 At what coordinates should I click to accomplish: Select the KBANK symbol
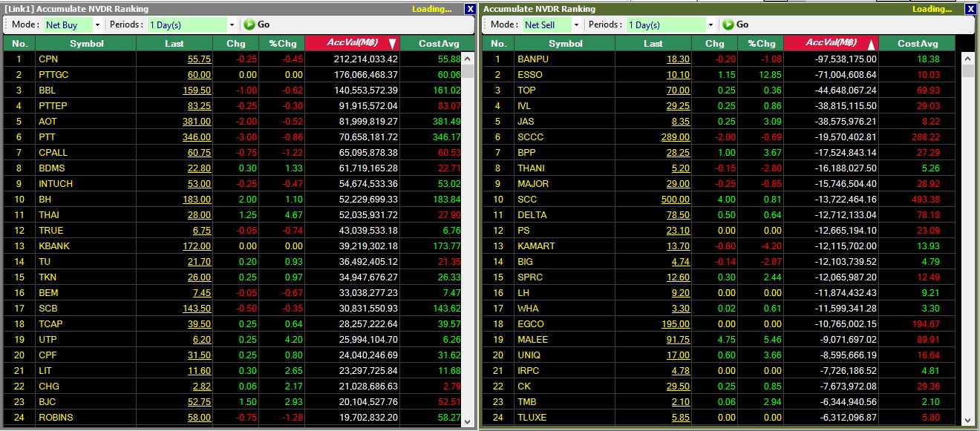pos(54,246)
